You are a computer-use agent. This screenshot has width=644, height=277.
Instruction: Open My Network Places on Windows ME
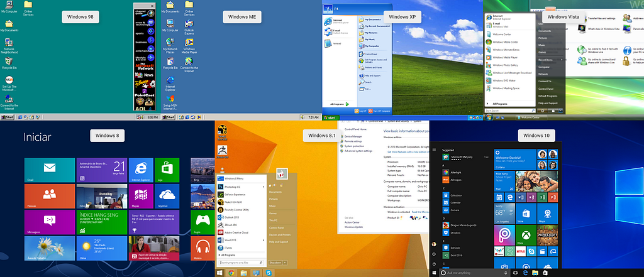coord(170,46)
